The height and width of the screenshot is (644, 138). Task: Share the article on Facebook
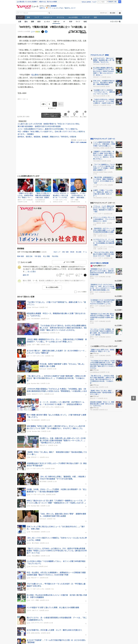coord(46,32)
